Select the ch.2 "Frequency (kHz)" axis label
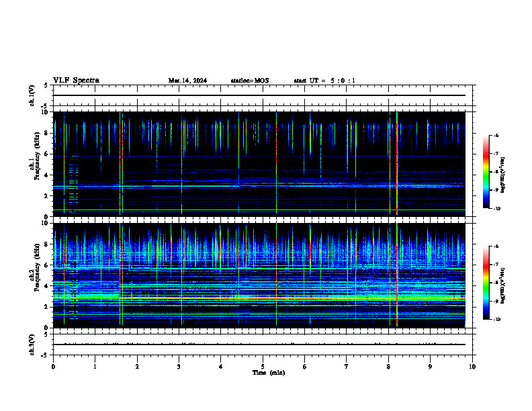The height and width of the screenshot is (411, 532). pos(37,266)
